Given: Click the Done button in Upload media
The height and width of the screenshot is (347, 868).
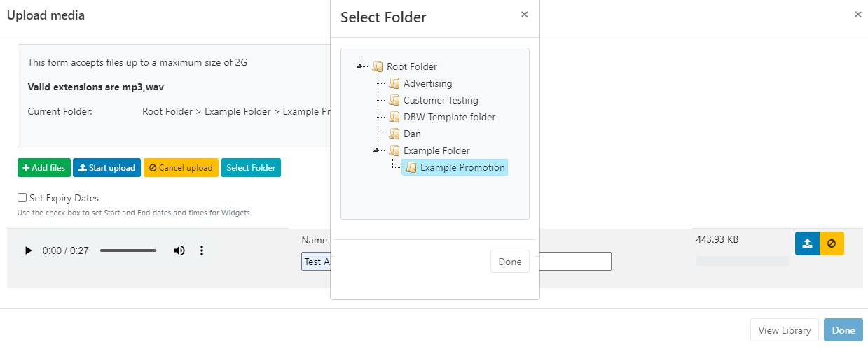Looking at the screenshot, I should [843, 330].
